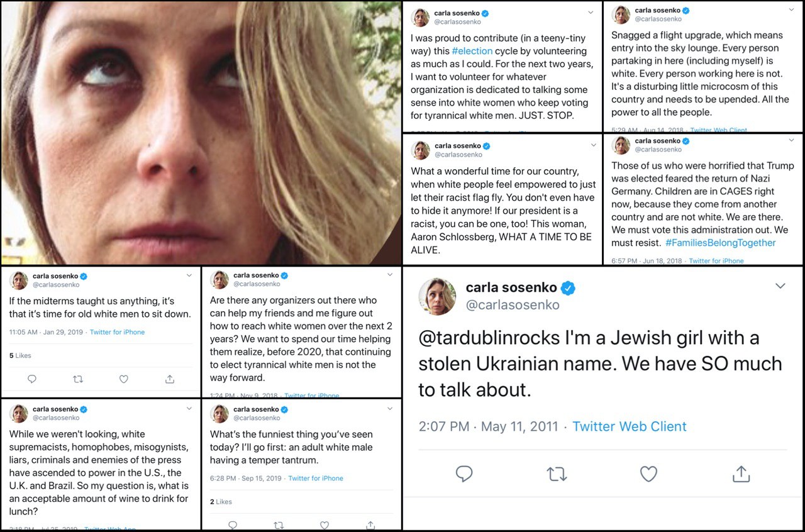Screen dimensions: 805x532
Task: Reply to the midterms old white men tweet
Action: (32, 379)
